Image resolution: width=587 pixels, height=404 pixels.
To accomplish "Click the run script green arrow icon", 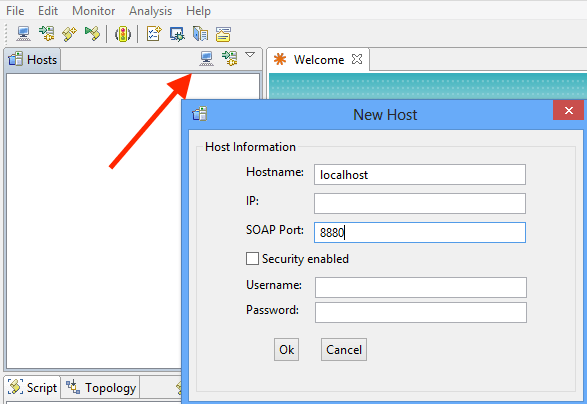I will coord(92,34).
